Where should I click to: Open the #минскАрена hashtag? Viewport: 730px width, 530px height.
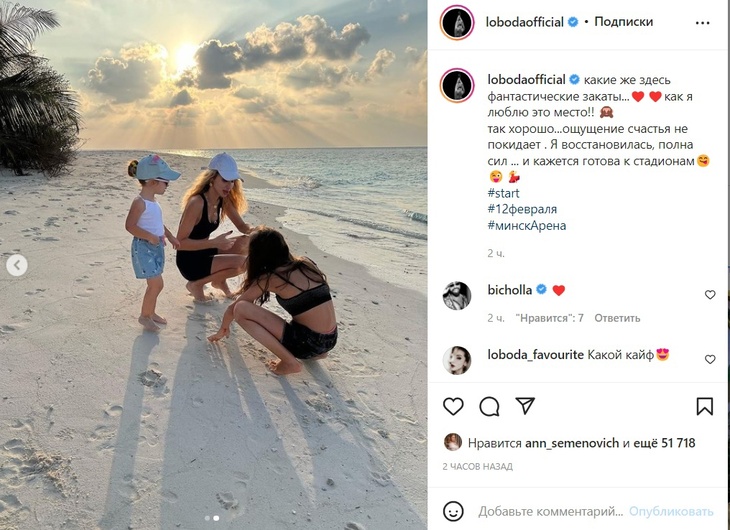tap(527, 225)
